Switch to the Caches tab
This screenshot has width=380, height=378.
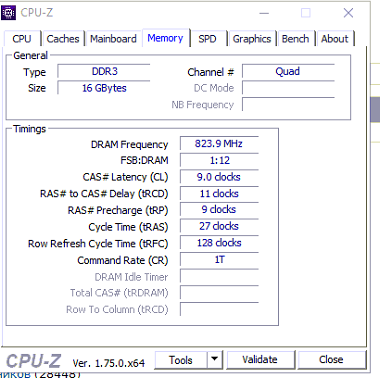tap(63, 39)
